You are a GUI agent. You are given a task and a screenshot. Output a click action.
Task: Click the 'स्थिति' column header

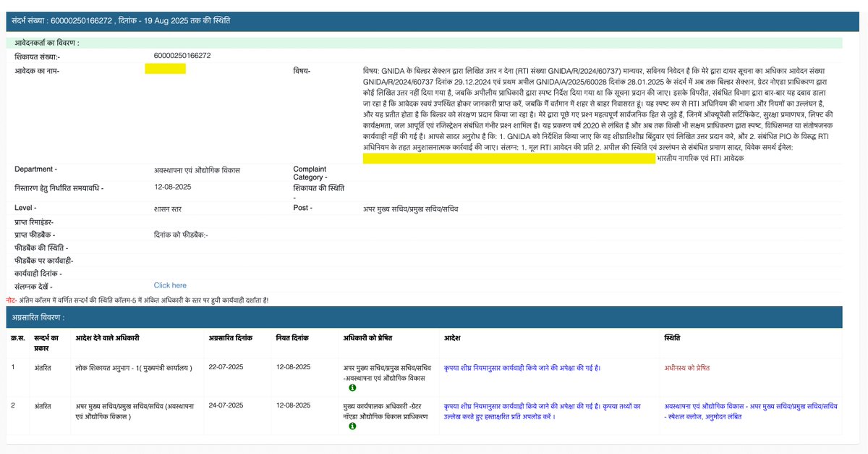tap(672, 338)
